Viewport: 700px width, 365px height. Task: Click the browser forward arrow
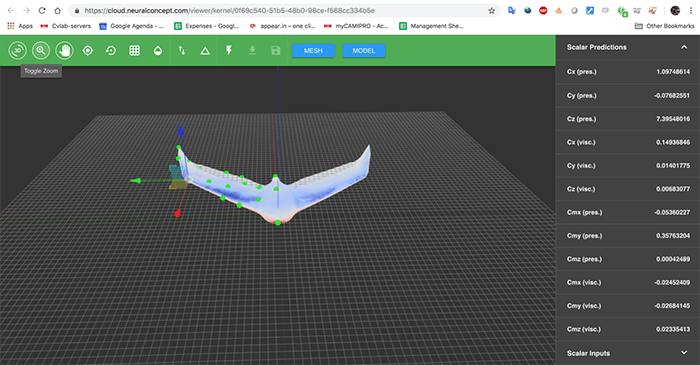coord(26,10)
